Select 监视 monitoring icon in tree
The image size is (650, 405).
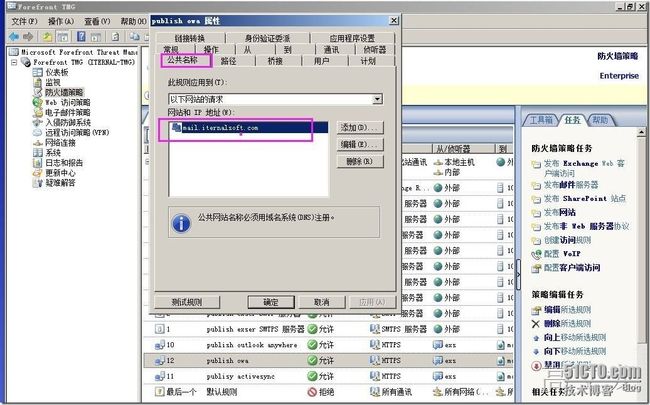[x=37, y=82]
